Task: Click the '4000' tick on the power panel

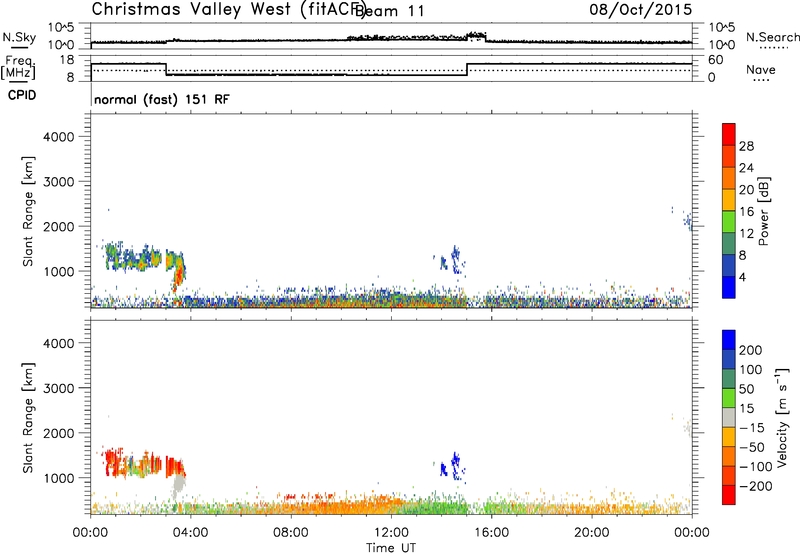Action: click(58, 137)
